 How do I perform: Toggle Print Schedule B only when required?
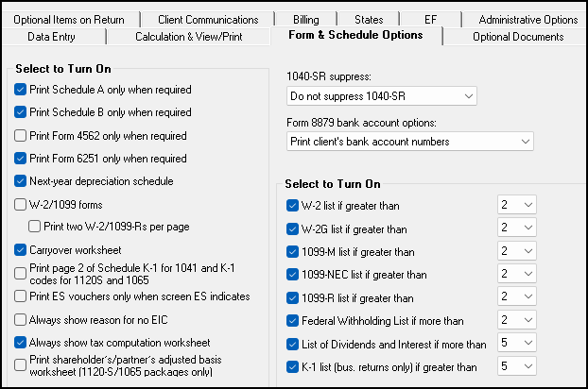[22, 113]
